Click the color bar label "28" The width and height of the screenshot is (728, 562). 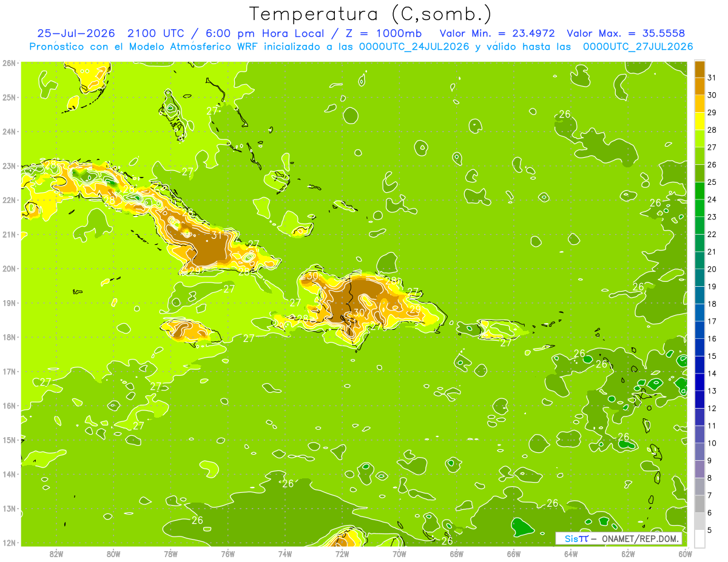click(712, 130)
